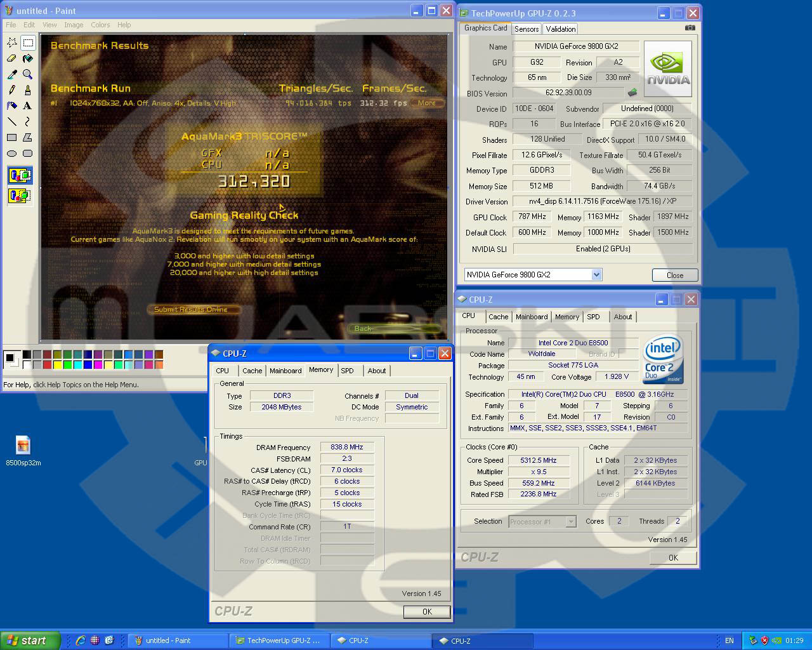Open the Help menu in Paint
The height and width of the screenshot is (650, 812).
[x=124, y=25]
